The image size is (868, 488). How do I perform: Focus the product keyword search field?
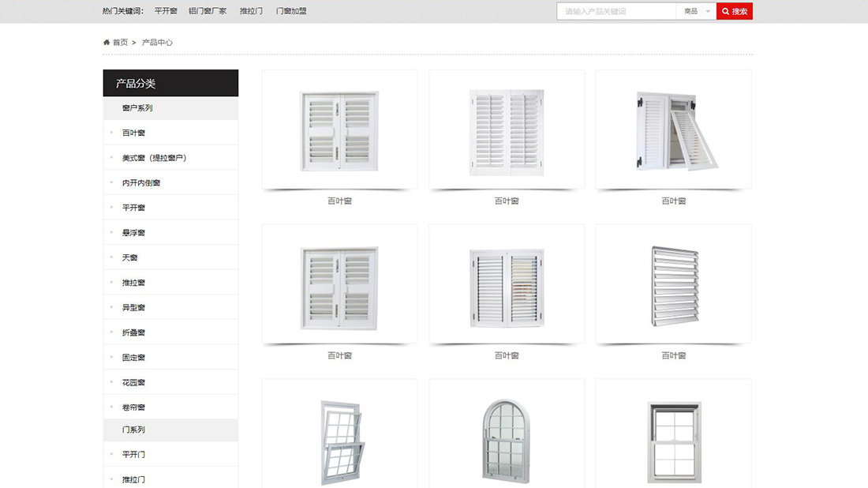point(615,11)
